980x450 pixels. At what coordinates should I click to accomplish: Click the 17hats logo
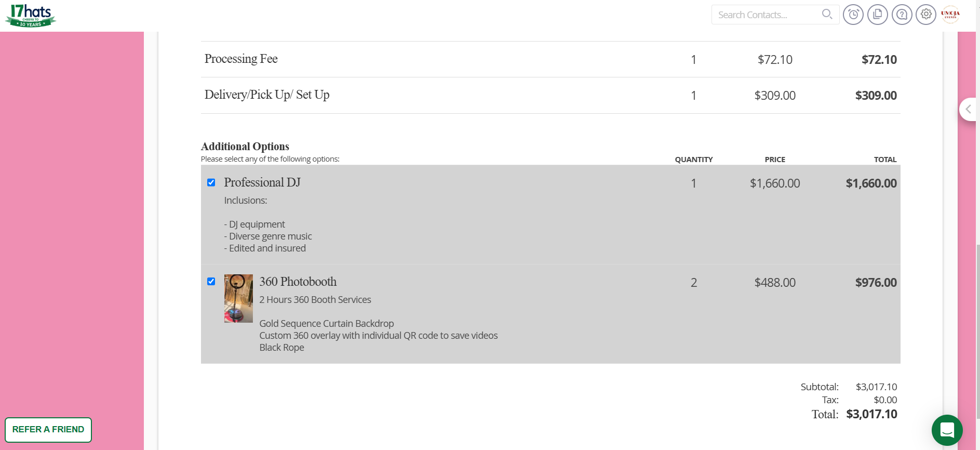(x=31, y=16)
